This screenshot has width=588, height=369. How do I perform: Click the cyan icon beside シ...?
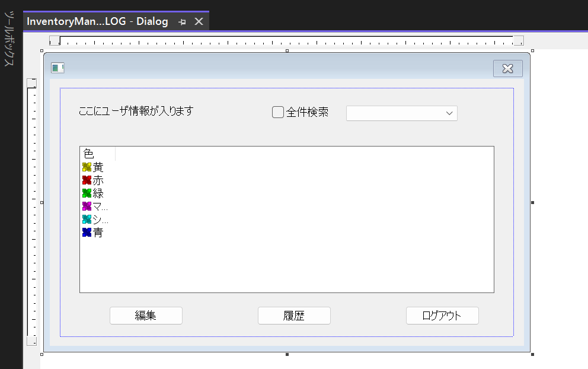[x=87, y=220]
